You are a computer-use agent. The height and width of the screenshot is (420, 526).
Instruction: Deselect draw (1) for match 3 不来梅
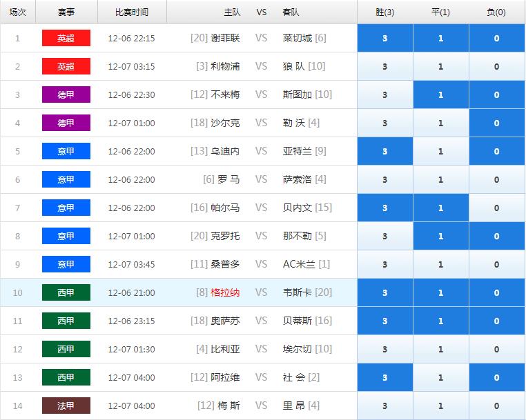[x=441, y=95]
